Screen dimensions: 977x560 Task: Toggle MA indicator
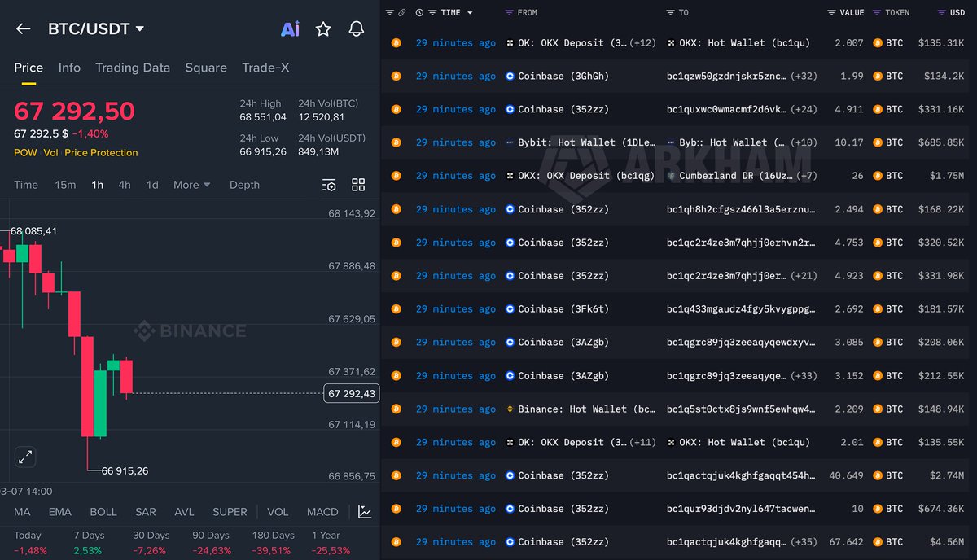(x=22, y=512)
